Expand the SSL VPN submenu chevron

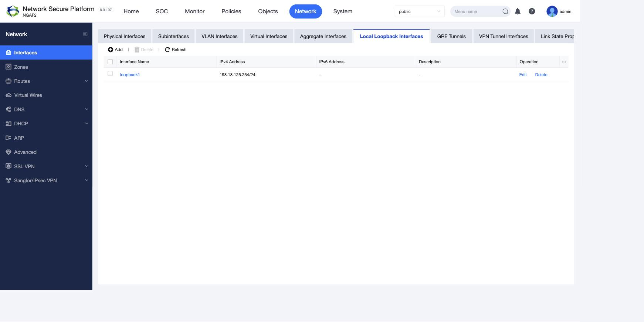[87, 166]
